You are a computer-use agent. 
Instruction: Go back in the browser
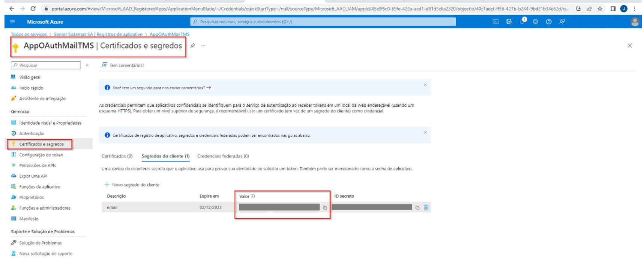tap(12, 9)
